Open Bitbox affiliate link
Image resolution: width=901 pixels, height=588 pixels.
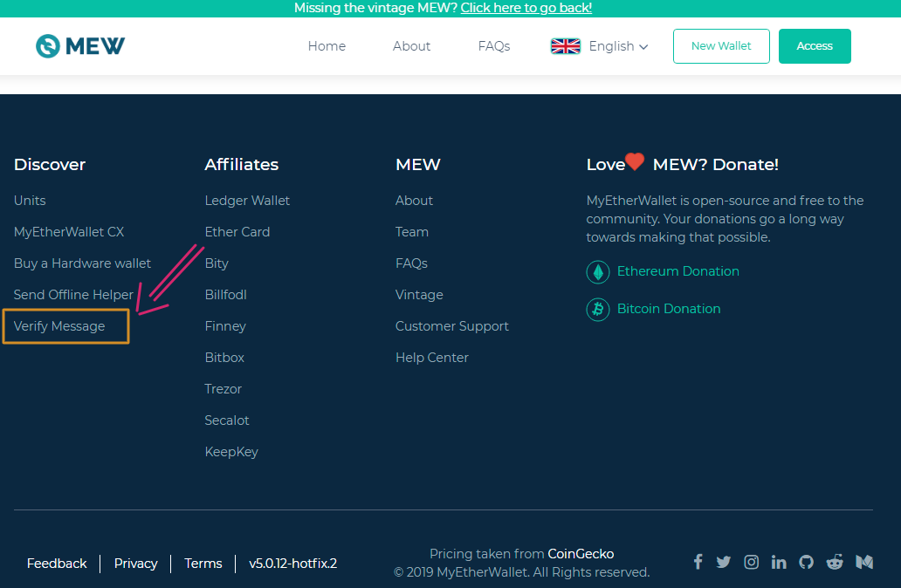tap(224, 358)
